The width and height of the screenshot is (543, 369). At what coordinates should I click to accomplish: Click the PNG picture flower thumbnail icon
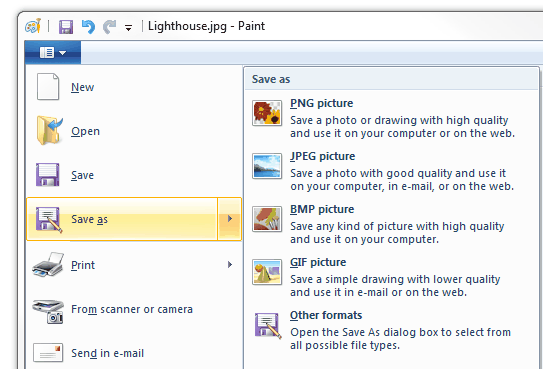(267, 113)
